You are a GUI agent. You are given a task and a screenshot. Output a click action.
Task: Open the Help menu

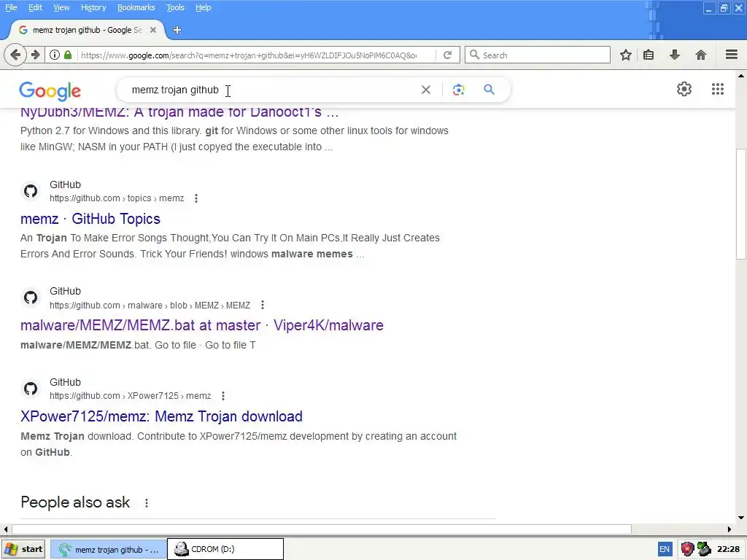click(204, 7)
